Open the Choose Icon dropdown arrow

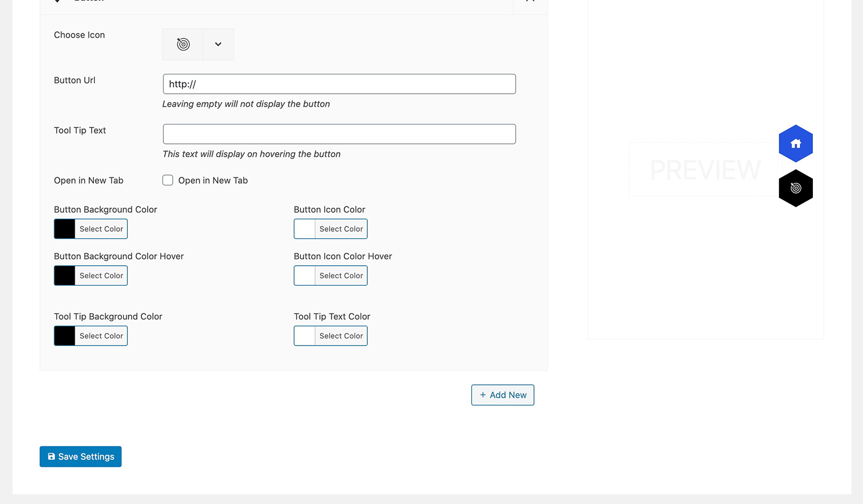pyautogui.click(x=218, y=44)
